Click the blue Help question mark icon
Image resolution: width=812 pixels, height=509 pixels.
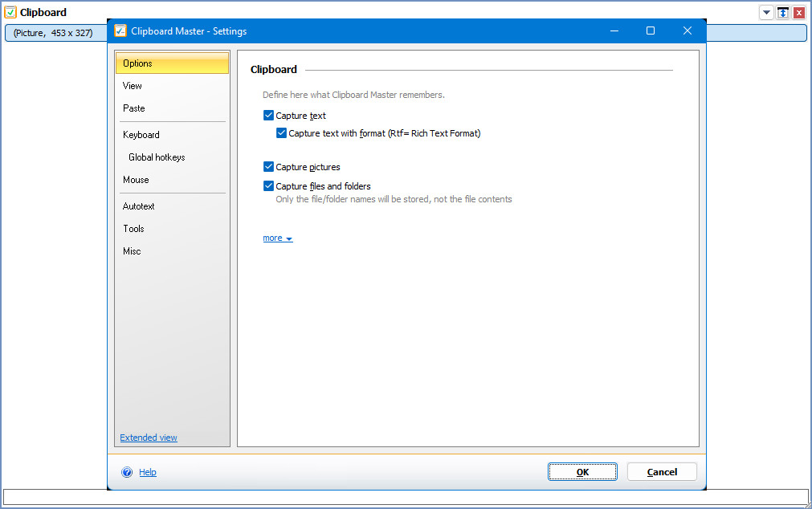(x=127, y=472)
